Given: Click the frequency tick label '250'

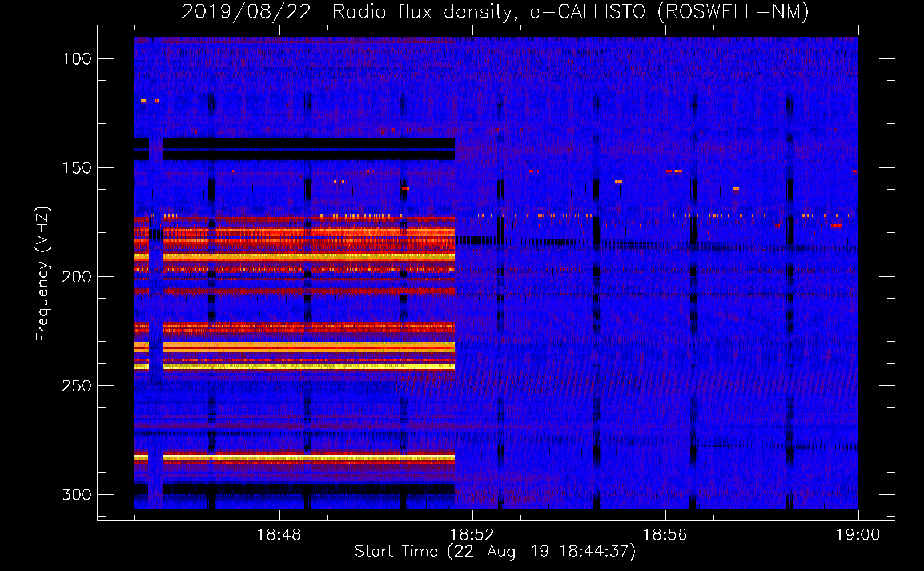Looking at the screenshot, I should [x=77, y=386].
